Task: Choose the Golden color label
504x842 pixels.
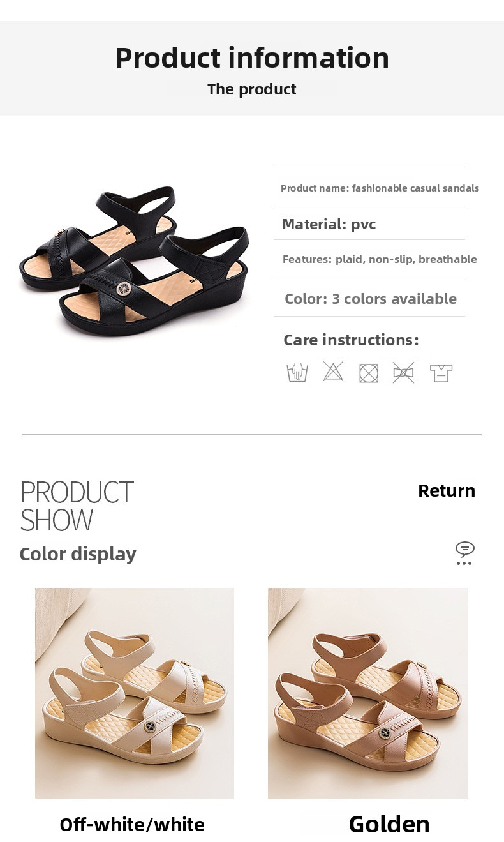Action: [389, 824]
